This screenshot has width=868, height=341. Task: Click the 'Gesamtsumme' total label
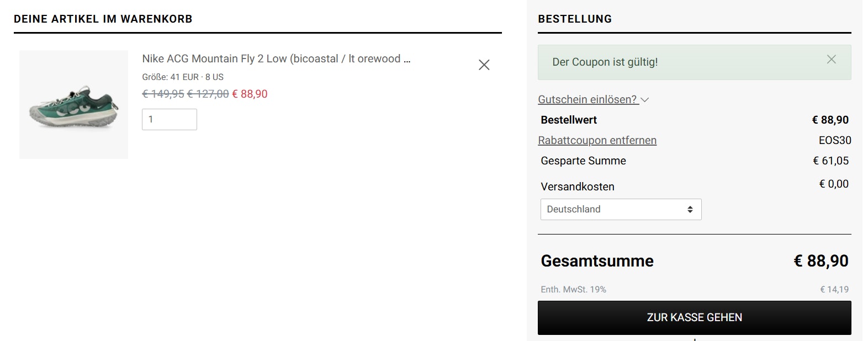[x=597, y=261]
